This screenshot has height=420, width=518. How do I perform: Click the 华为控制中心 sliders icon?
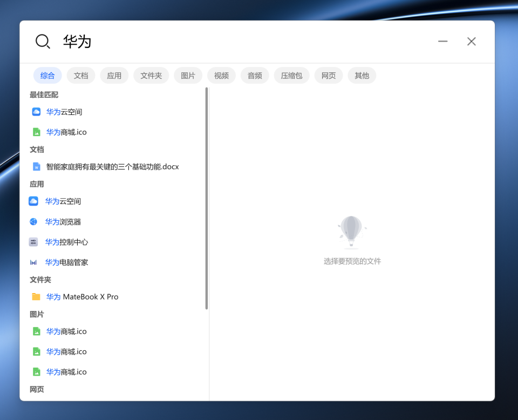point(33,242)
